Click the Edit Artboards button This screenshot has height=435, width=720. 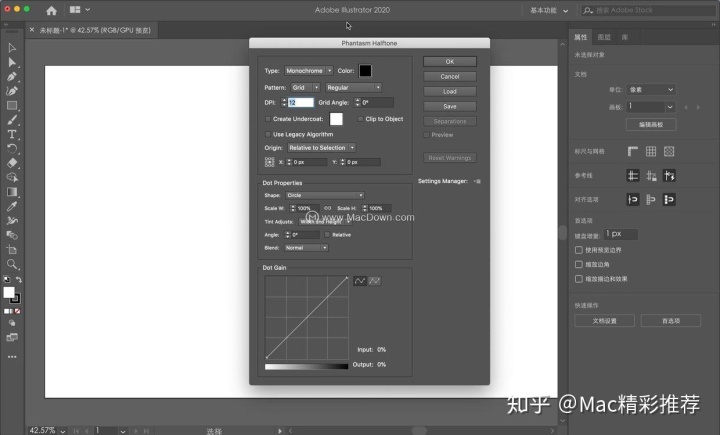(x=651, y=124)
